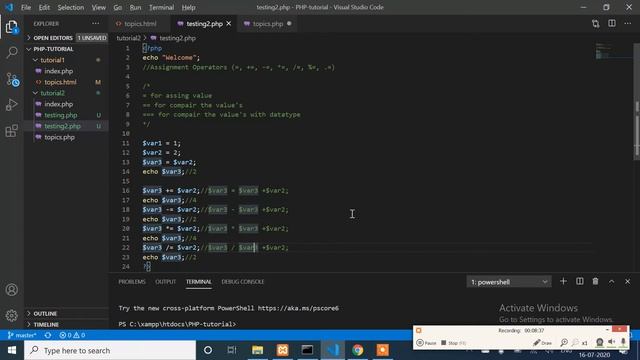Open topics.html in the tutorial1 folder
Image resolution: width=640 pixels, height=360 pixels.
[67, 82]
